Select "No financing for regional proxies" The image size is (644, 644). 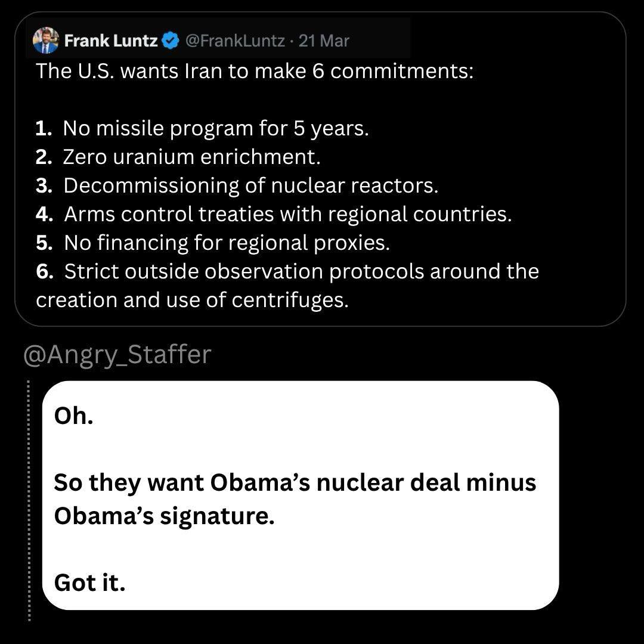pos(227,242)
